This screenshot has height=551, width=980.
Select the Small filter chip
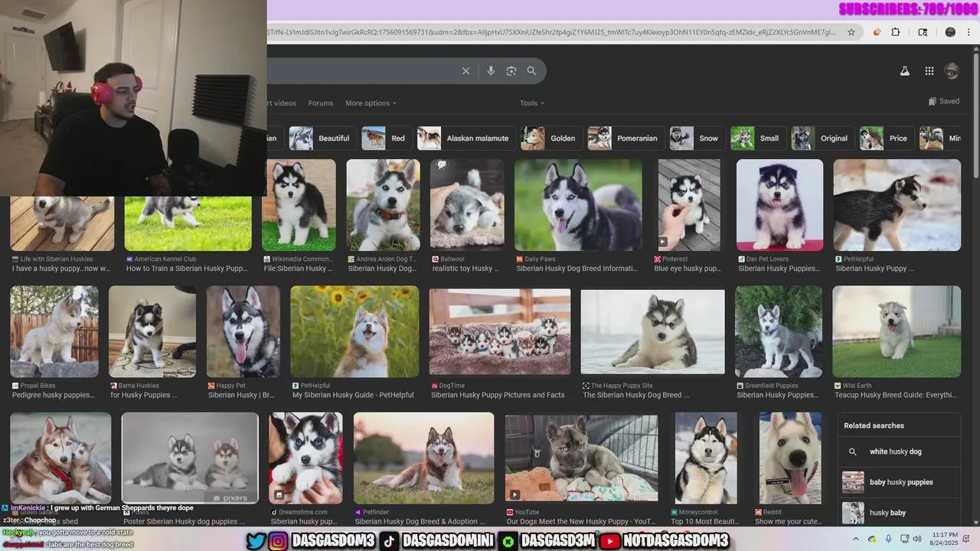click(757, 139)
